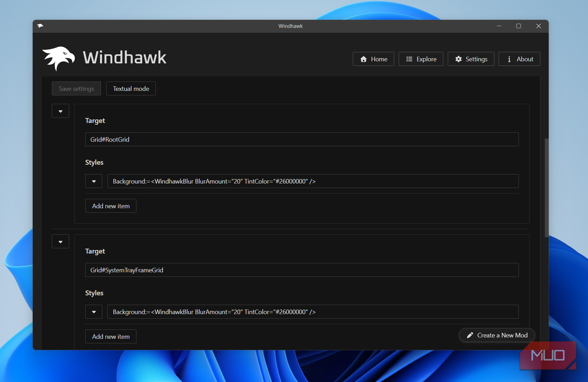Expand options for the SystemTrayFrameGrid target block

point(61,241)
